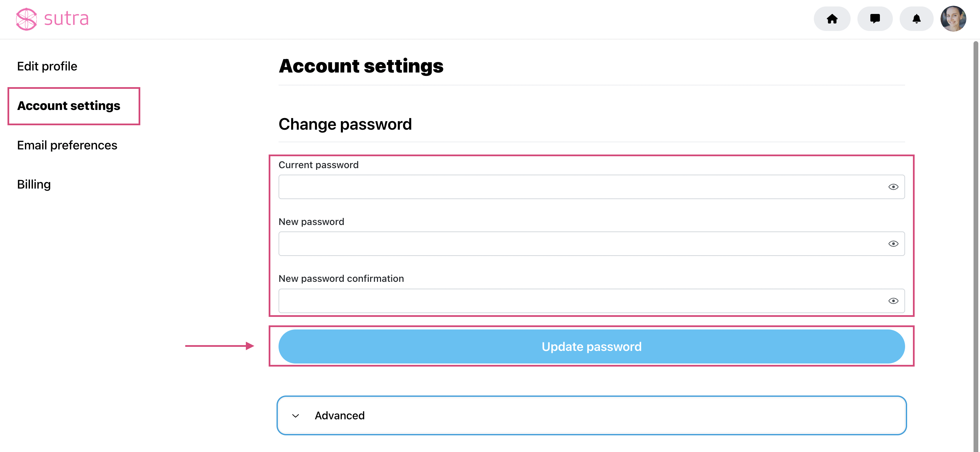This screenshot has width=980, height=452.
Task: Click the Sutra flower logo icon
Action: [26, 19]
